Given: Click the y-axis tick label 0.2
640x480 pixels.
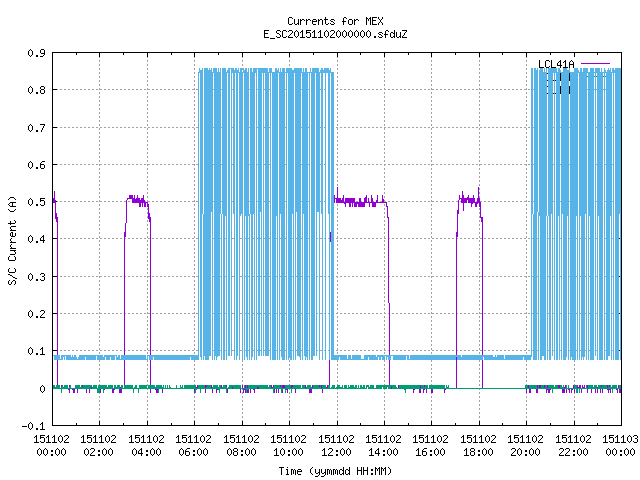Looking at the screenshot, I should 36,314.
